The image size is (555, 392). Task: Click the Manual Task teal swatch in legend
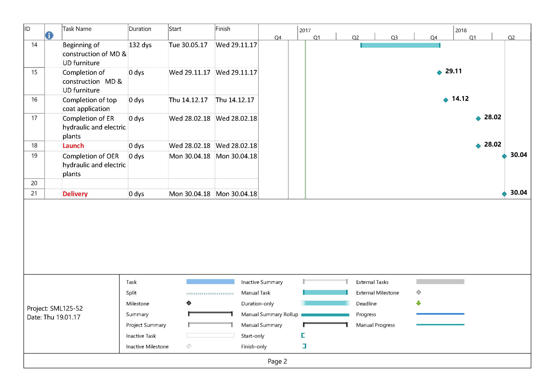pyautogui.click(x=325, y=292)
